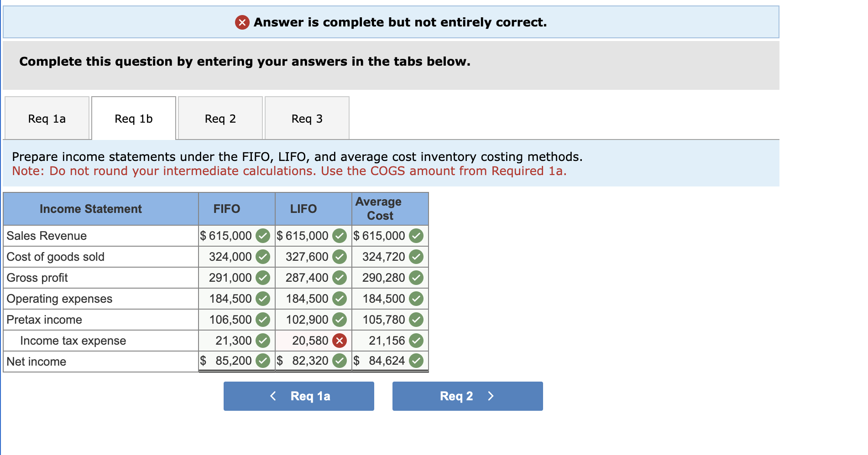Click the red X icon on LIFO income tax expense
The height and width of the screenshot is (455, 868).
[339, 340]
